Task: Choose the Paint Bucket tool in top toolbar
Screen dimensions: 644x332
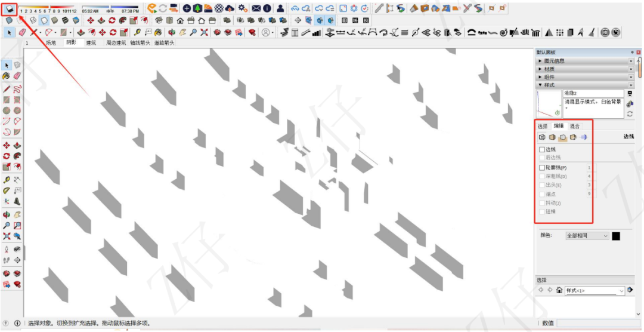Action: point(157,32)
